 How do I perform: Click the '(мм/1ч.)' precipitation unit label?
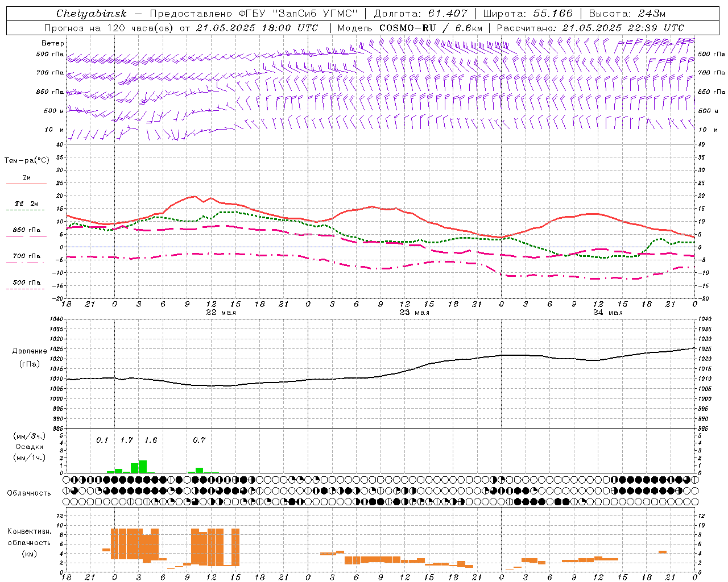pos(29,458)
